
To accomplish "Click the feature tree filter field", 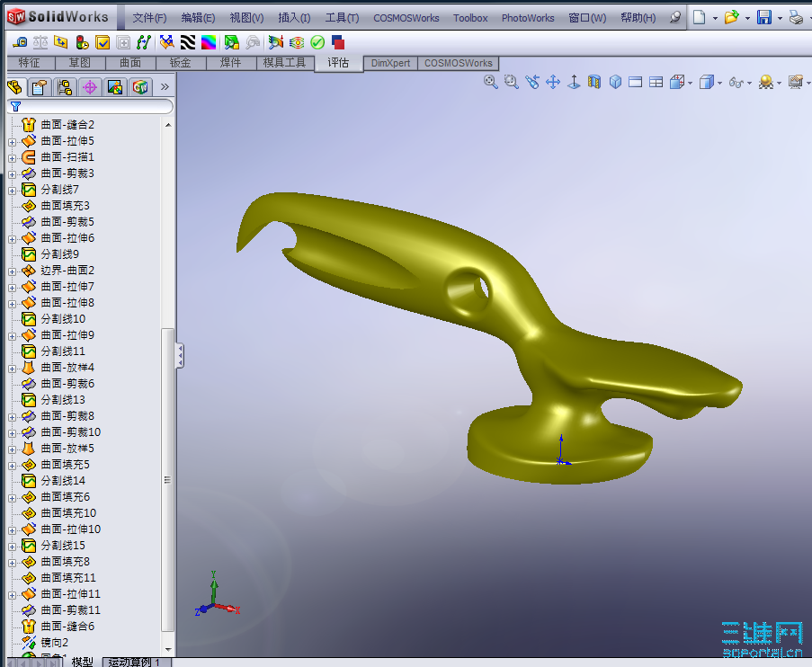I will click(x=91, y=107).
